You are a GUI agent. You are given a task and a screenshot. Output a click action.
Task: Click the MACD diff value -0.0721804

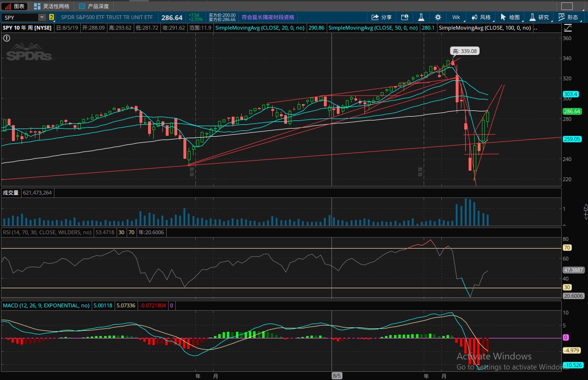(x=153, y=305)
